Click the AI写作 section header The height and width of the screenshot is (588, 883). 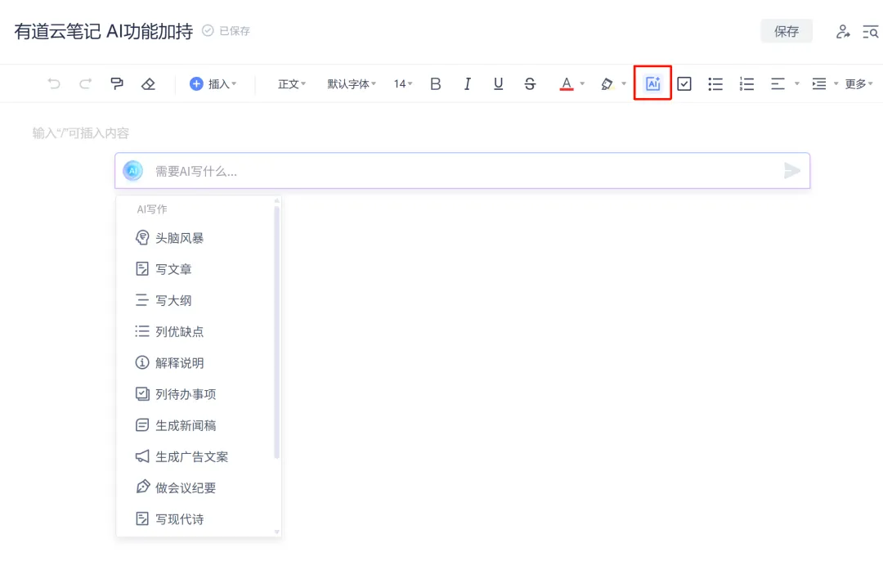(152, 209)
